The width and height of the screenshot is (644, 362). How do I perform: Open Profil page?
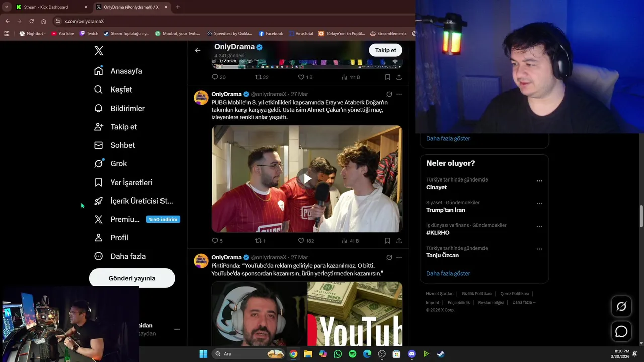pos(112,238)
